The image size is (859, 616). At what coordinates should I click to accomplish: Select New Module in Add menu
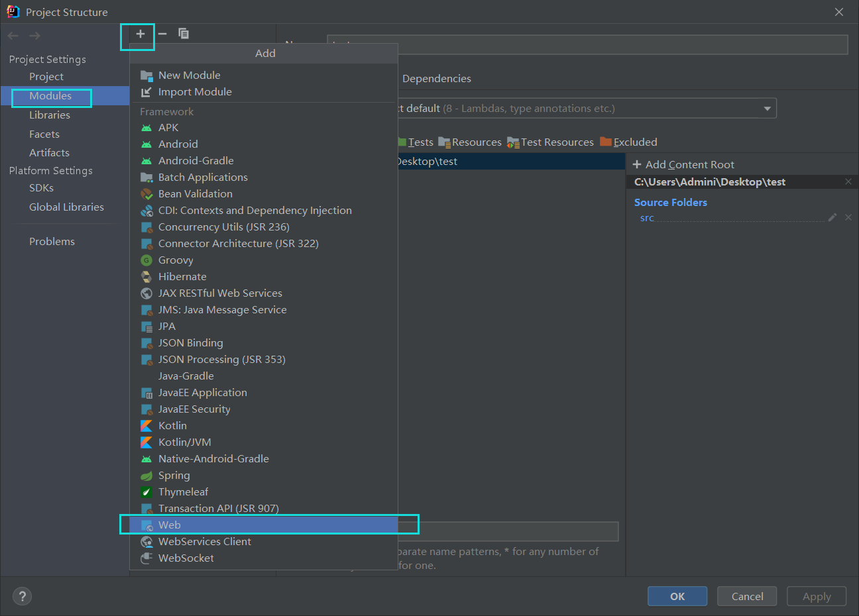pyautogui.click(x=264, y=76)
